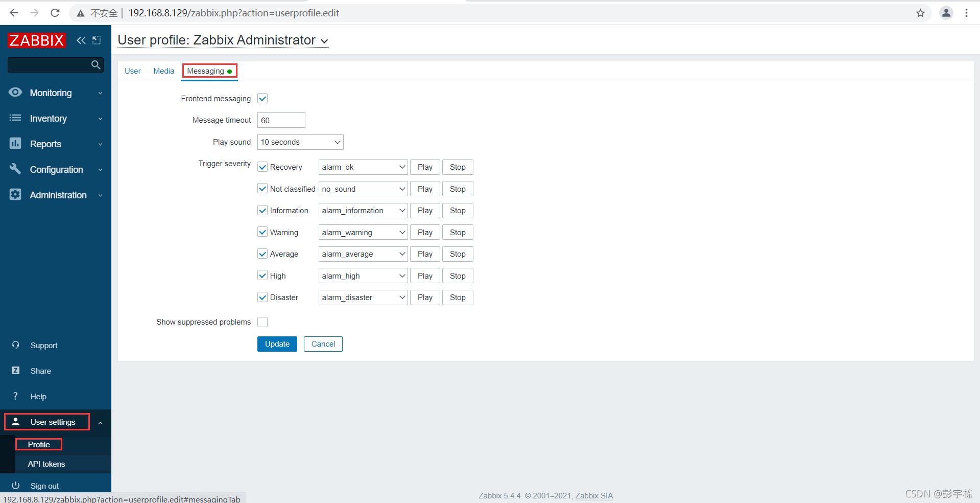This screenshot has width=980, height=503.
Task: Open the Zabbix SIA footer link
Action: [x=594, y=496]
